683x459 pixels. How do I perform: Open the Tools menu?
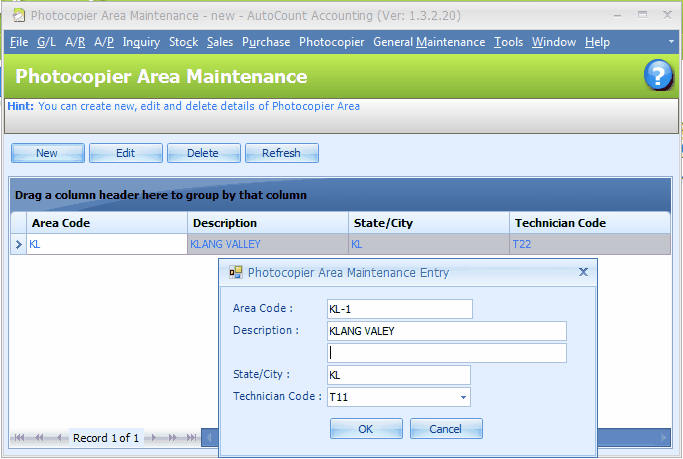[x=508, y=42]
